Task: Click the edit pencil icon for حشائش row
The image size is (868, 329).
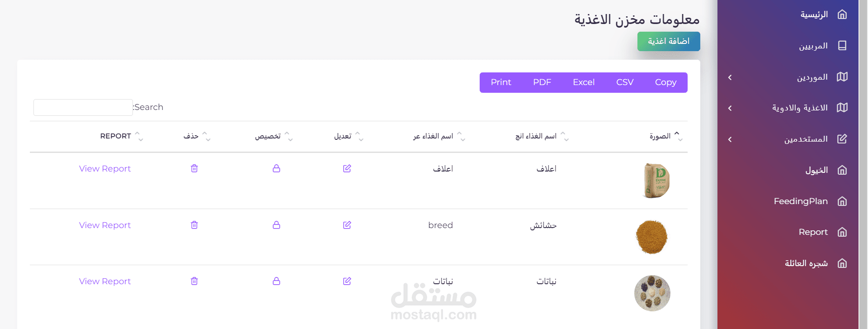Action: click(347, 225)
